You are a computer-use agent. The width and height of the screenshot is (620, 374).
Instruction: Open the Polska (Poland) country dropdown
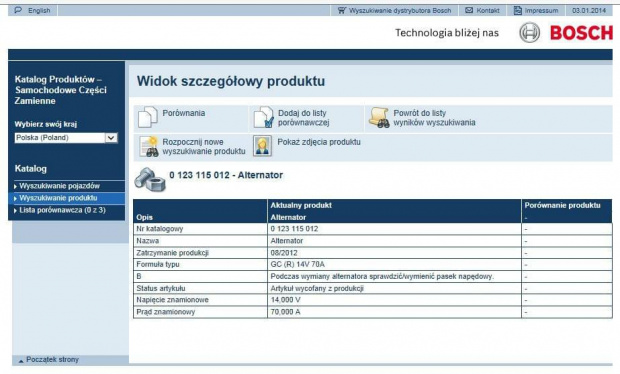[x=66, y=138]
